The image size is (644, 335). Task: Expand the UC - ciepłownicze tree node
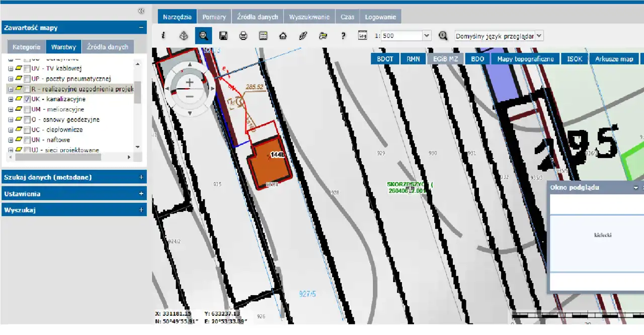point(11,130)
